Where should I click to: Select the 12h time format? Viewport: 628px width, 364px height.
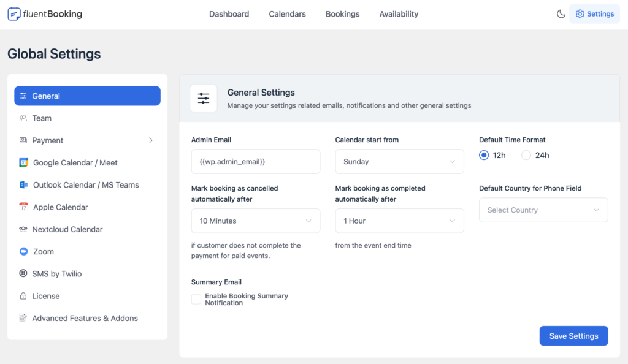click(x=484, y=155)
